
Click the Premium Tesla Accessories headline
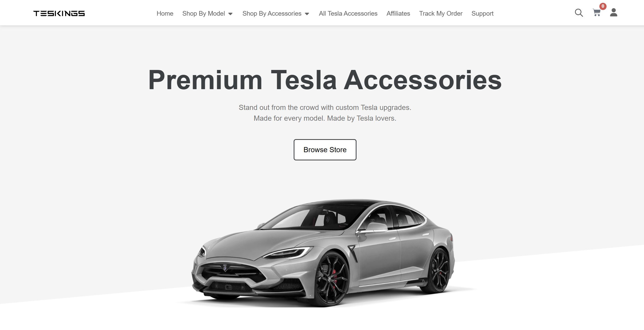pyautogui.click(x=325, y=80)
